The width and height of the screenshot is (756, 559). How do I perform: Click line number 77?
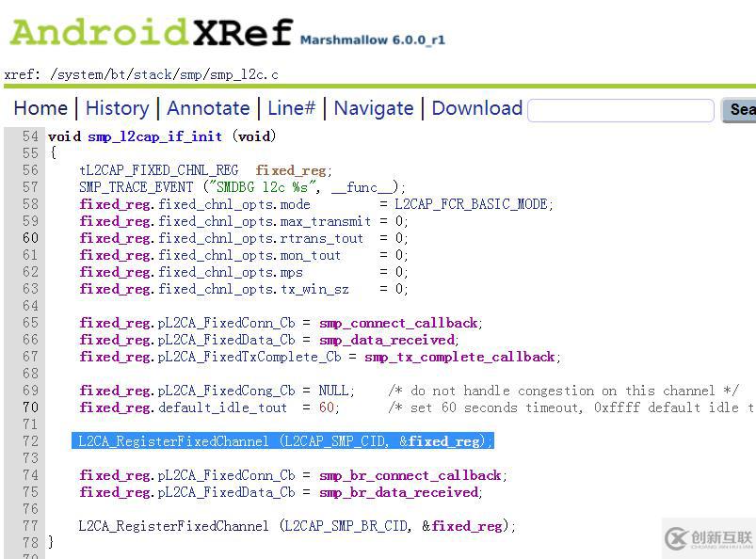pos(30,526)
